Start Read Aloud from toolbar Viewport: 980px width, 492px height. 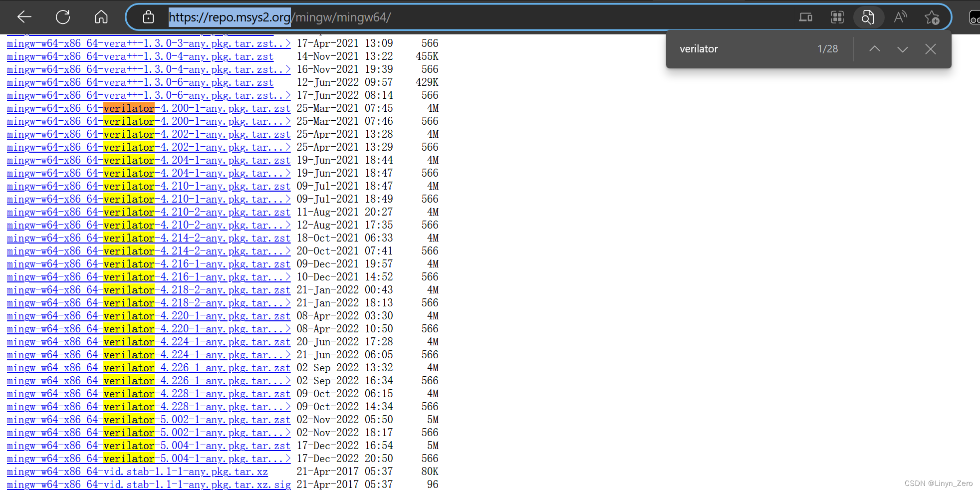pyautogui.click(x=900, y=17)
